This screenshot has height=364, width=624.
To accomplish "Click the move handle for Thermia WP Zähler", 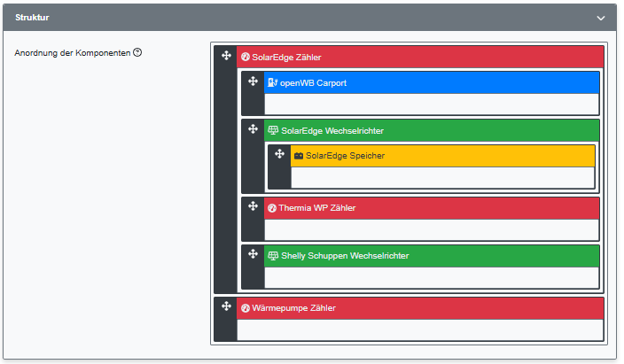I will [x=253, y=206].
